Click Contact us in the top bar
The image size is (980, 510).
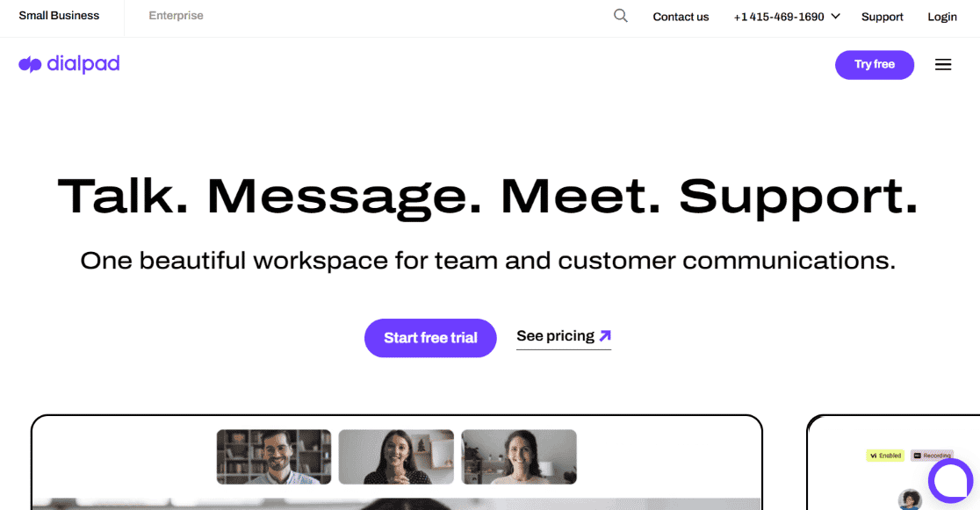pyautogui.click(x=681, y=16)
